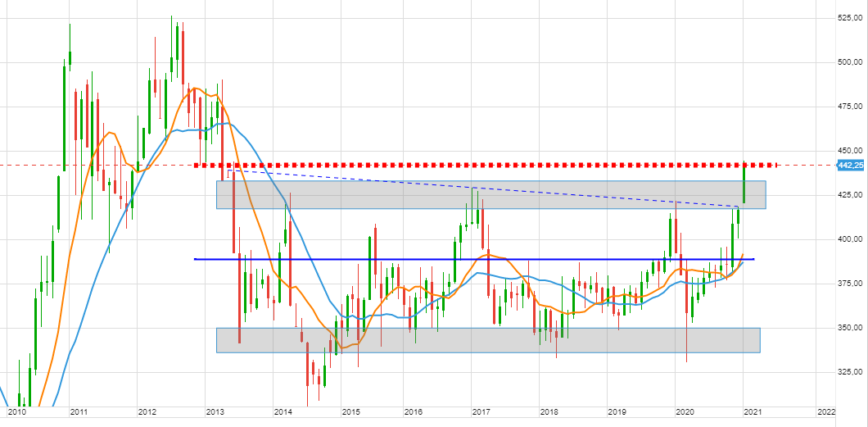Select the lower gray rectangle zone
Image resolution: width=868 pixels, height=427 pixels.
point(491,340)
